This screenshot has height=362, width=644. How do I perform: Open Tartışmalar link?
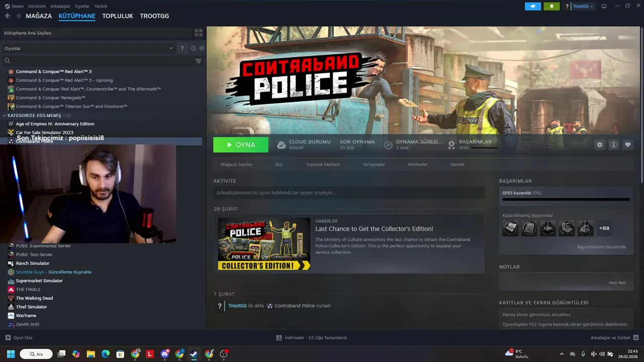[x=374, y=164]
